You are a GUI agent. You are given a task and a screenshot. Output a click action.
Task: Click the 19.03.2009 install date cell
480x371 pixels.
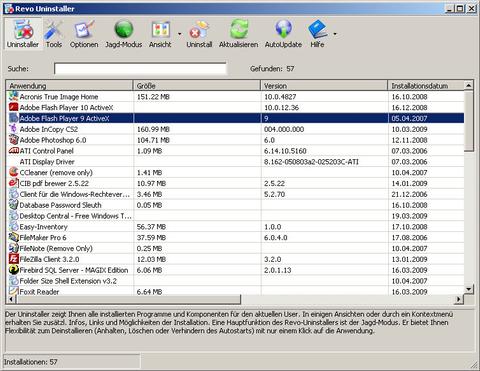(x=409, y=216)
